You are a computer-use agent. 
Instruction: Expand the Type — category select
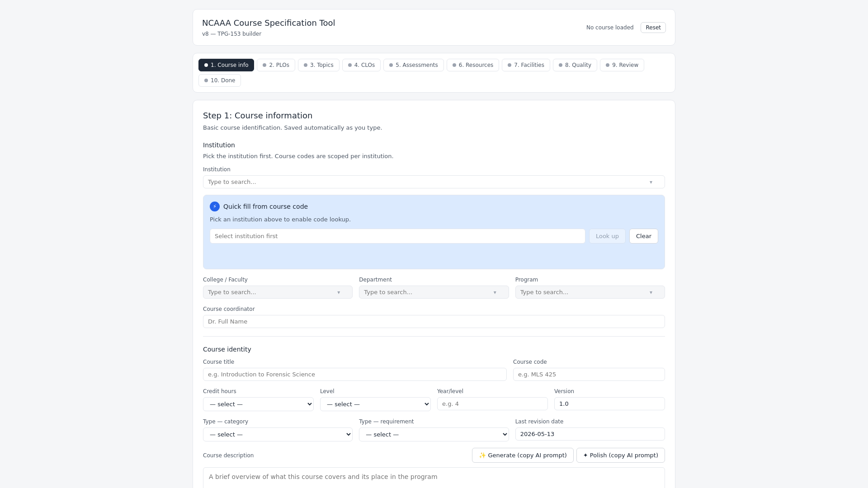(278, 434)
